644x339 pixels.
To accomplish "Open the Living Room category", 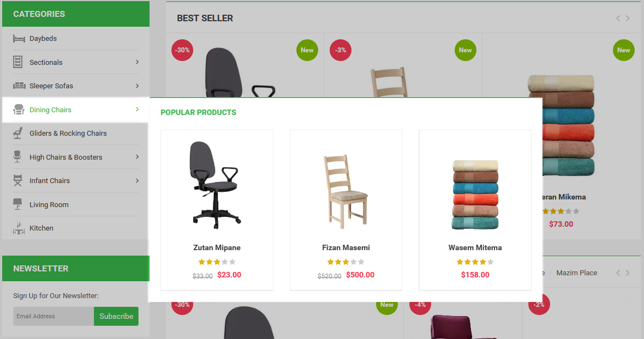I will 49,204.
